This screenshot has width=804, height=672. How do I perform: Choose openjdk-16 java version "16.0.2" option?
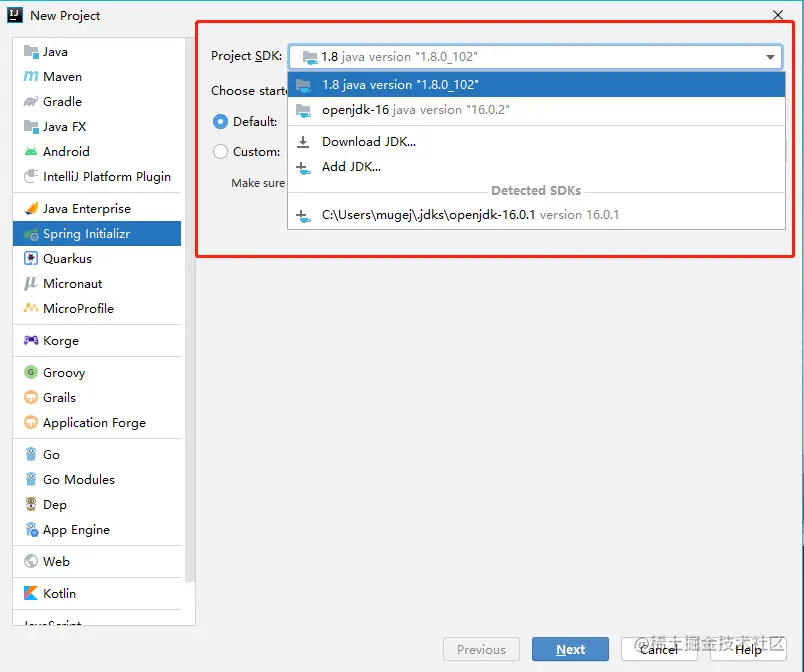(x=536, y=110)
